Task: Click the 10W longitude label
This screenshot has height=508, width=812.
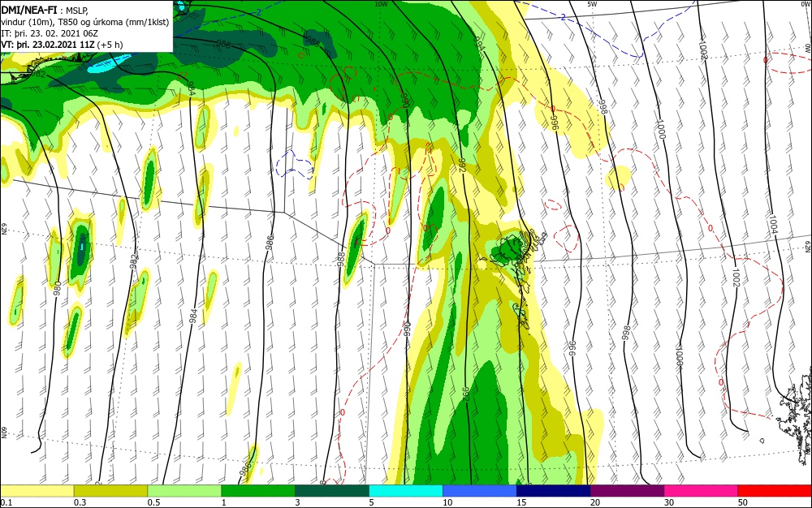Action: click(x=381, y=4)
